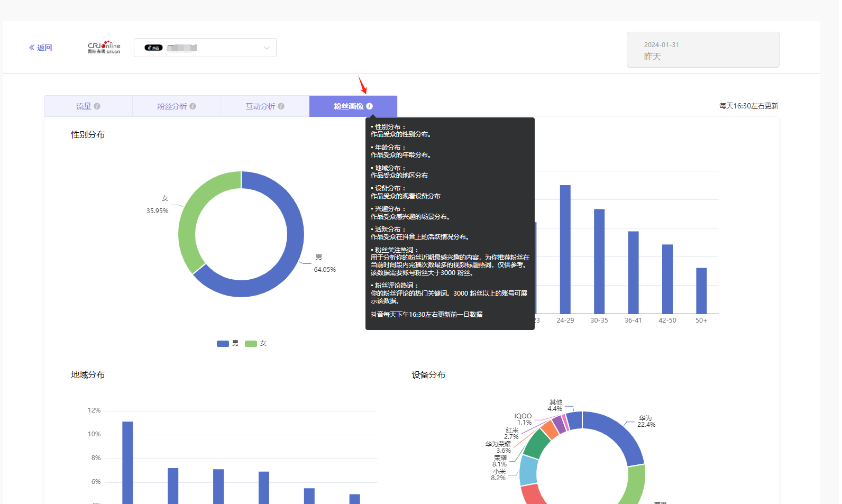842x504 pixels.
Task: Click the 36-41 age bar
Action: tap(633, 272)
